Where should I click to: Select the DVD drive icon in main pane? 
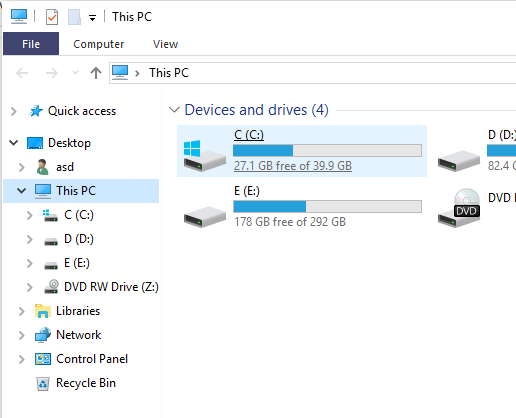tap(459, 208)
